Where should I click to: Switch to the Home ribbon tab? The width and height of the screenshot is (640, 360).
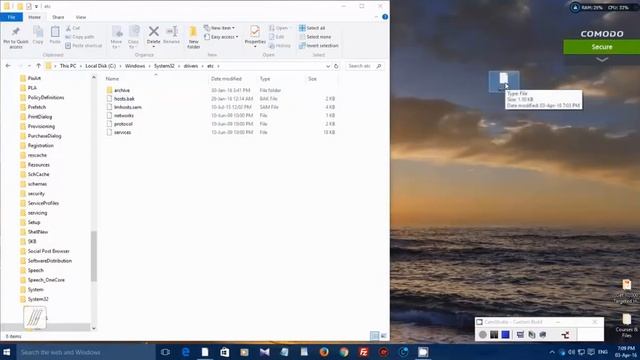click(x=34, y=17)
